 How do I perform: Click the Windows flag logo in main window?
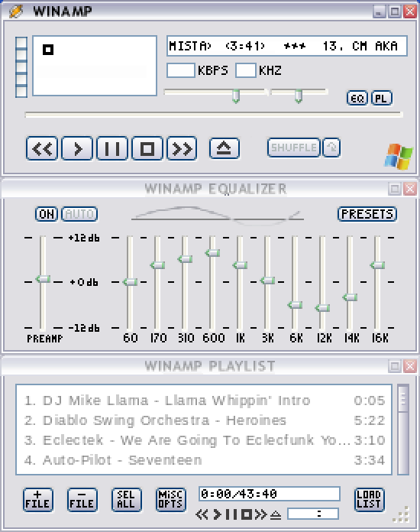pyautogui.click(x=399, y=157)
